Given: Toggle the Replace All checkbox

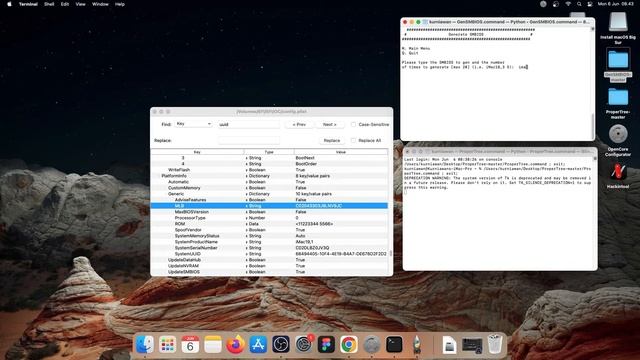Looking at the screenshot, I should (353, 140).
